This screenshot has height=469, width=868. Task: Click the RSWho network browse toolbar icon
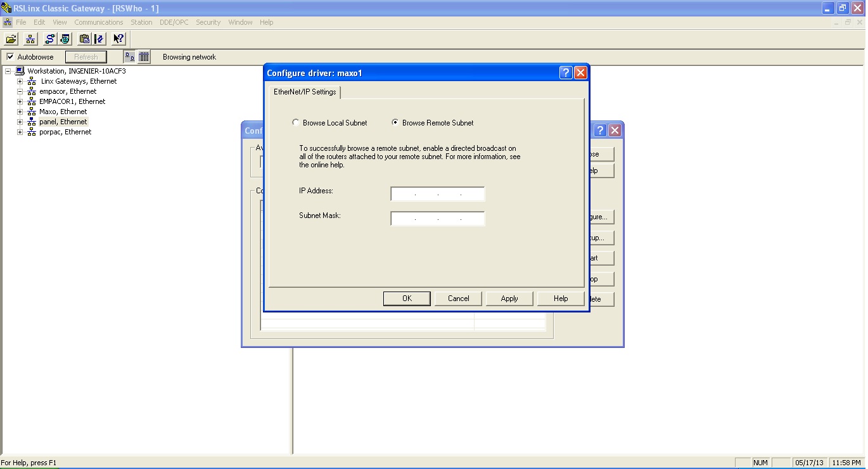[x=30, y=39]
